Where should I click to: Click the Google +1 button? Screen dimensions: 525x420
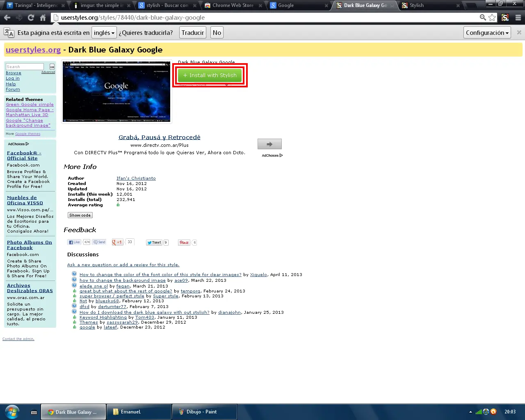[117, 242]
